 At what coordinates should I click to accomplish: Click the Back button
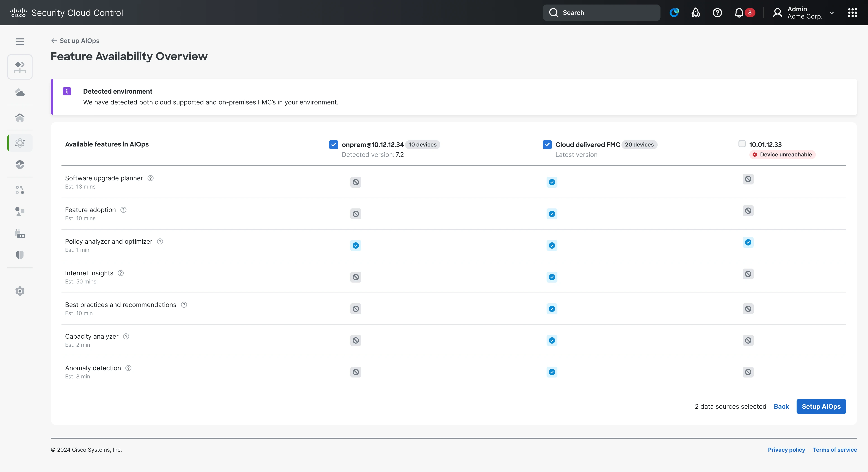pos(781,406)
